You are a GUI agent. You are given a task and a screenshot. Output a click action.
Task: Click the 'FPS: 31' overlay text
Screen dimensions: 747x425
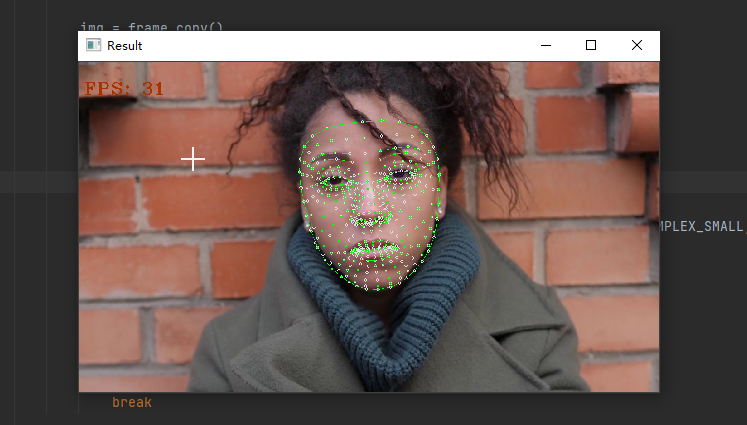(x=124, y=89)
